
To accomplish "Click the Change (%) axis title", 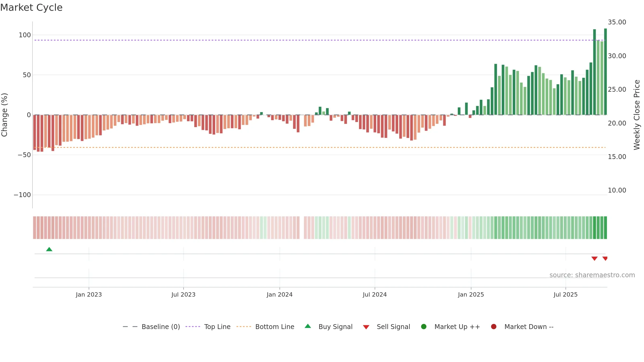I will [x=5, y=115].
